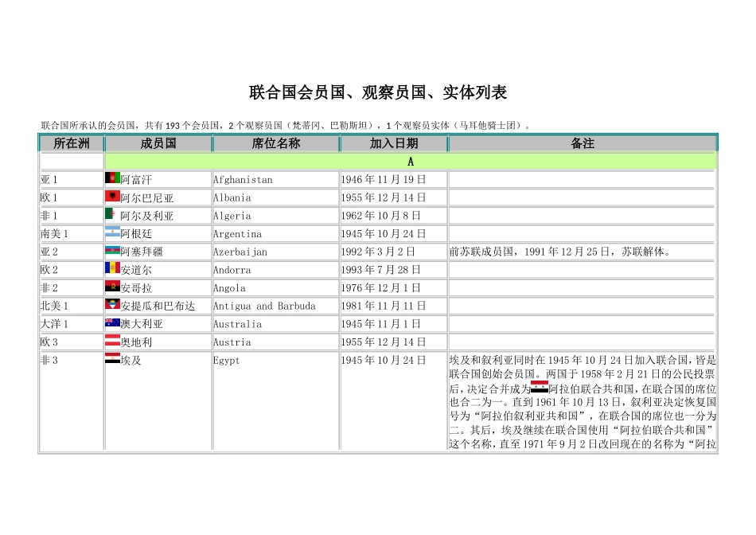Screen dimensions: 756x535
Task: Select the text 阿尔巴尼亚
Action: tap(146, 198)
